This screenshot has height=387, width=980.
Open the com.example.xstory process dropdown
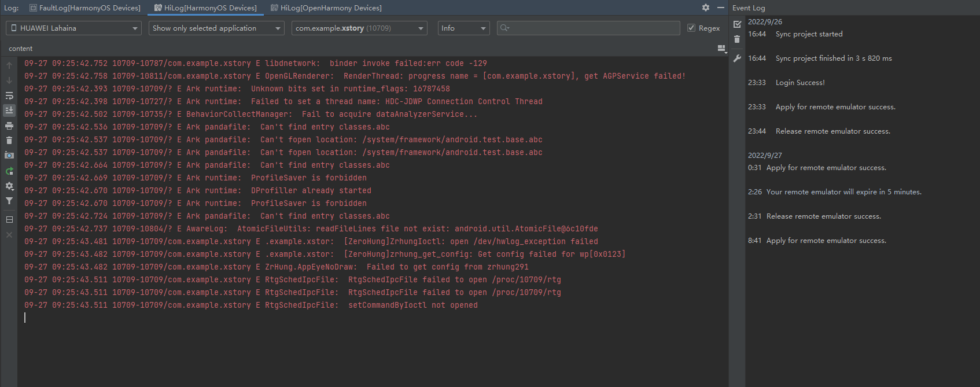click(x=359, y=28)
